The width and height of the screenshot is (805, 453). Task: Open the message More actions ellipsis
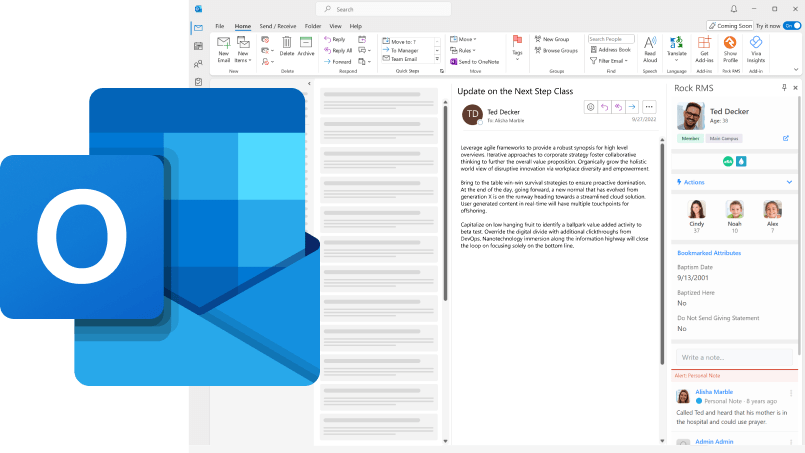click(649, 107)
